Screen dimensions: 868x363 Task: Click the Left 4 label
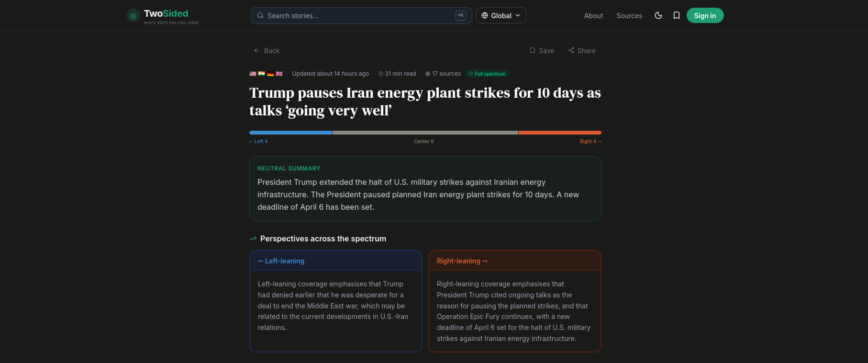click(258, 141)
